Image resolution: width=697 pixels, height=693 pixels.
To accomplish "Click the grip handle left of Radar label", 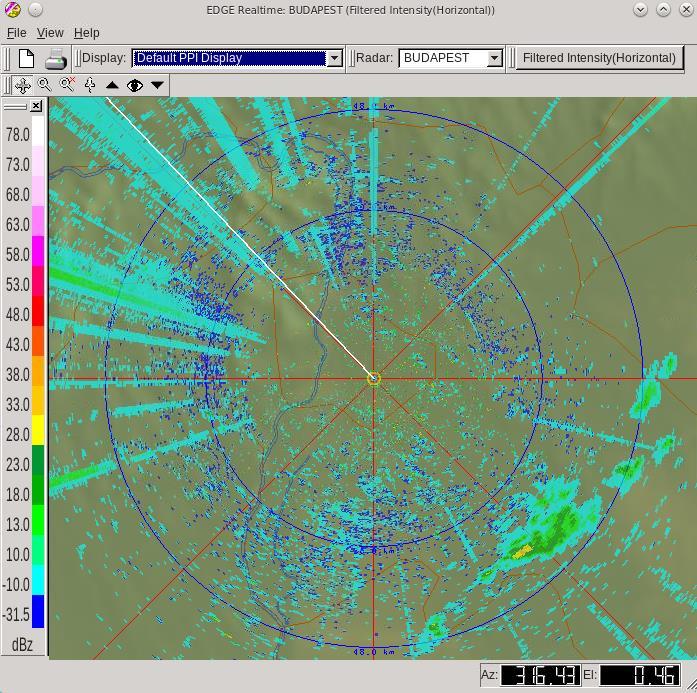I will [352, 58].
